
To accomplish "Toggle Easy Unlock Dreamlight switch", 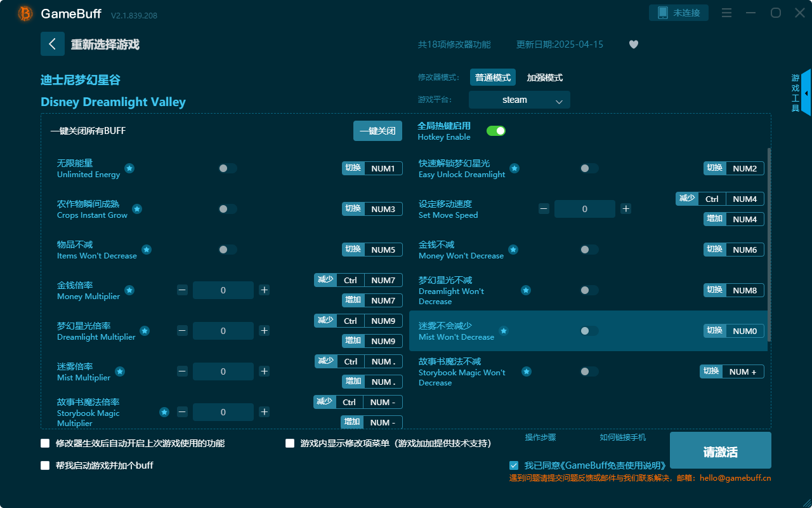I will (589, 168).
